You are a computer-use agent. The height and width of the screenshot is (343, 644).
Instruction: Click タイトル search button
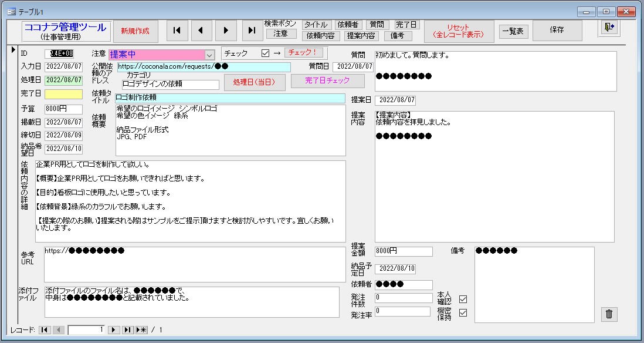(x=316, y=25)
